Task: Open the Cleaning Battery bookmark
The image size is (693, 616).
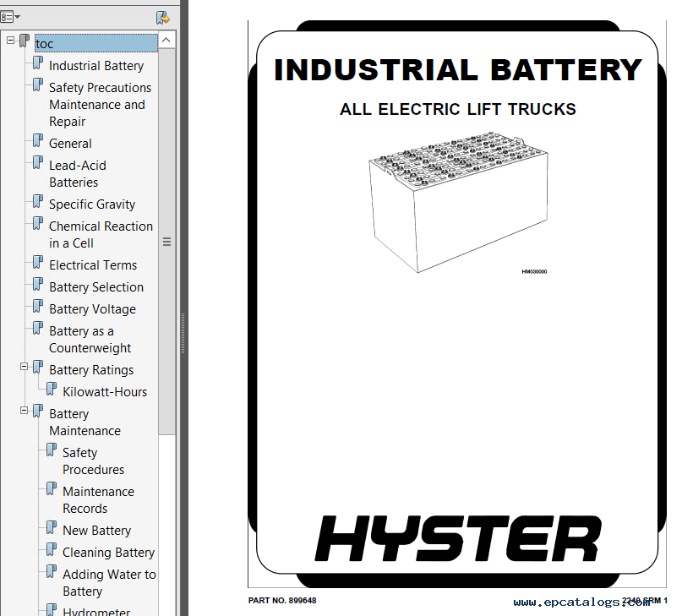Action: pos(109,553)
